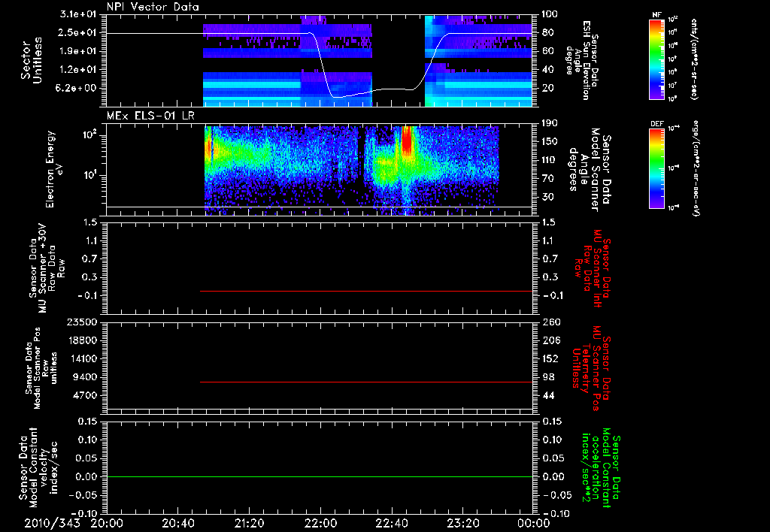Screen dimensions: 770x532
Task: Click the "30" scanner angle tick label
Action: click(548, 198)
